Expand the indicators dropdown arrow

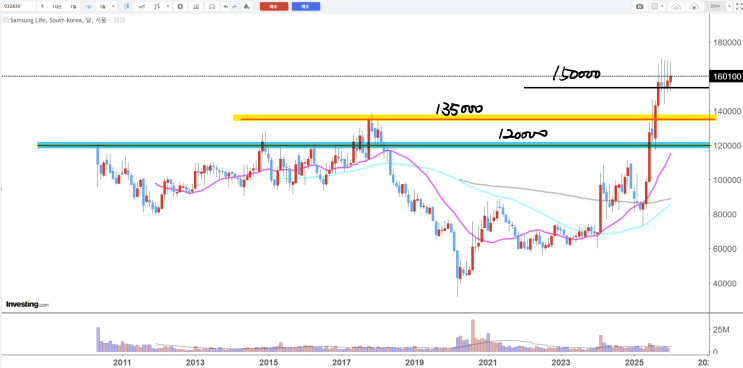point(168,6)
